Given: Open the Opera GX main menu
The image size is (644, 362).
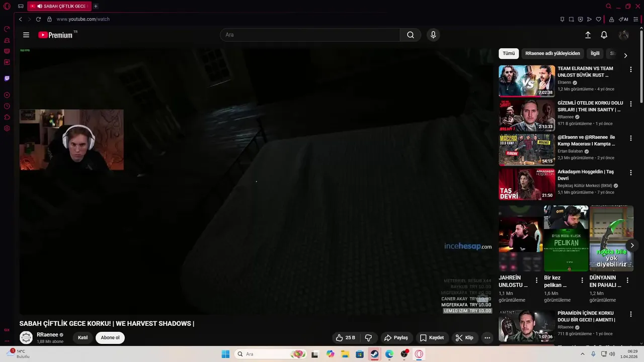Looking at the screenshot, I should pyautogui.click(x=7, y=6).
